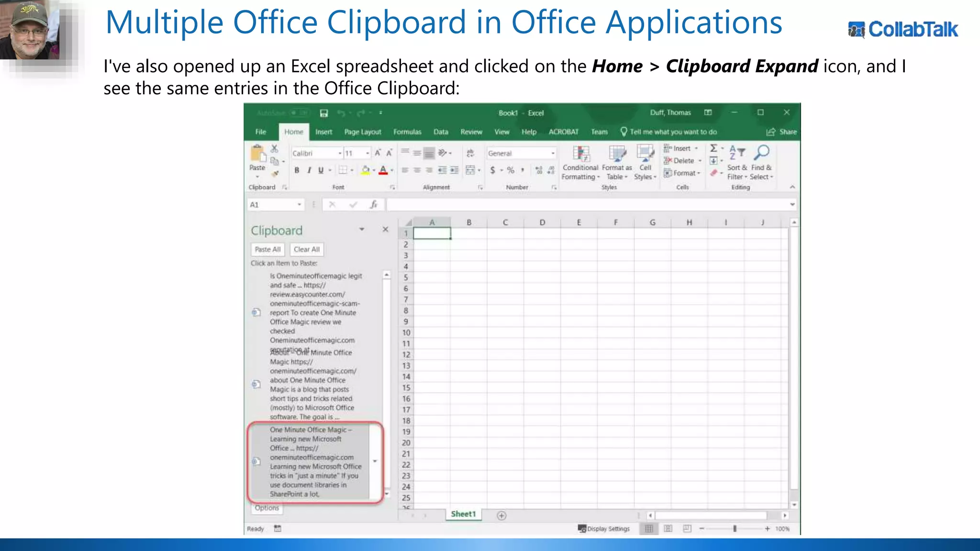This screenshot has height=551, width=980.
Task: Open the Cell Styles dropdown
Action: coord(645,163)
